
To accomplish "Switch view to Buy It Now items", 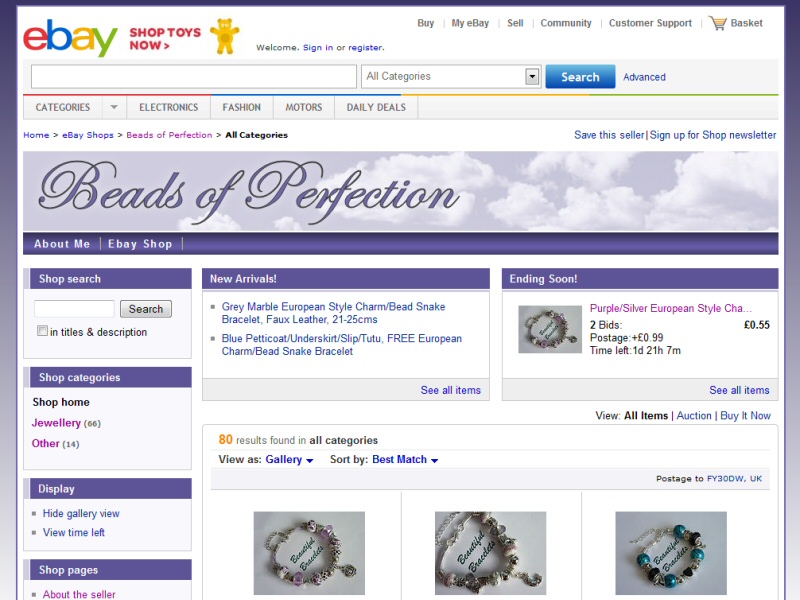I will pyautogui.click(x=745, y=416).
